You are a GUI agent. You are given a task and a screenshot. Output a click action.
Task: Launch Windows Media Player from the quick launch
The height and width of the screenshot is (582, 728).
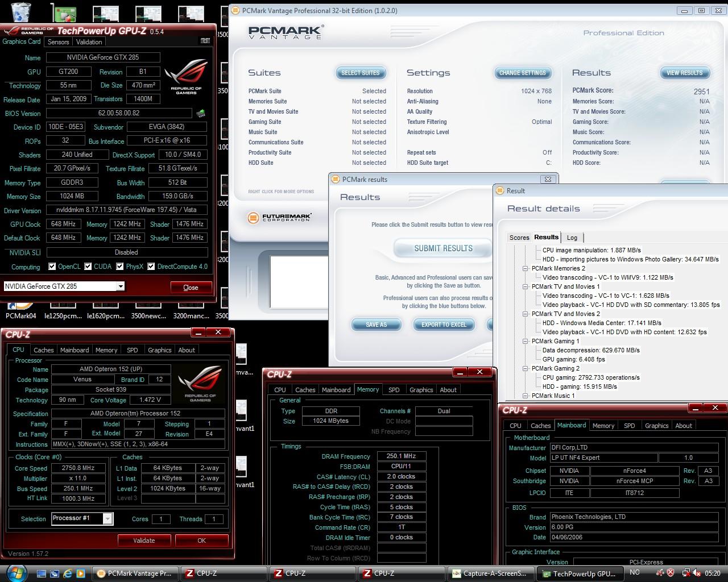coord(80,573)
